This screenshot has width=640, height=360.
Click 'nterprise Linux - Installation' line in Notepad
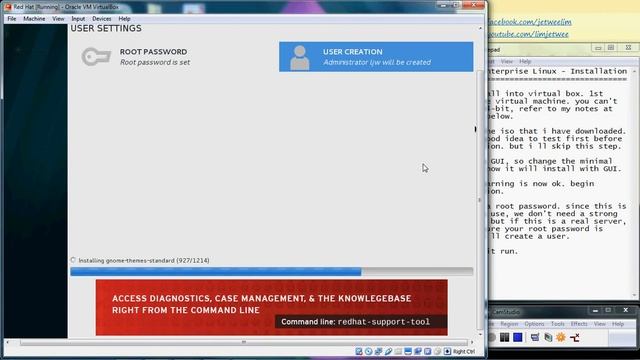[x=558, y=71]
